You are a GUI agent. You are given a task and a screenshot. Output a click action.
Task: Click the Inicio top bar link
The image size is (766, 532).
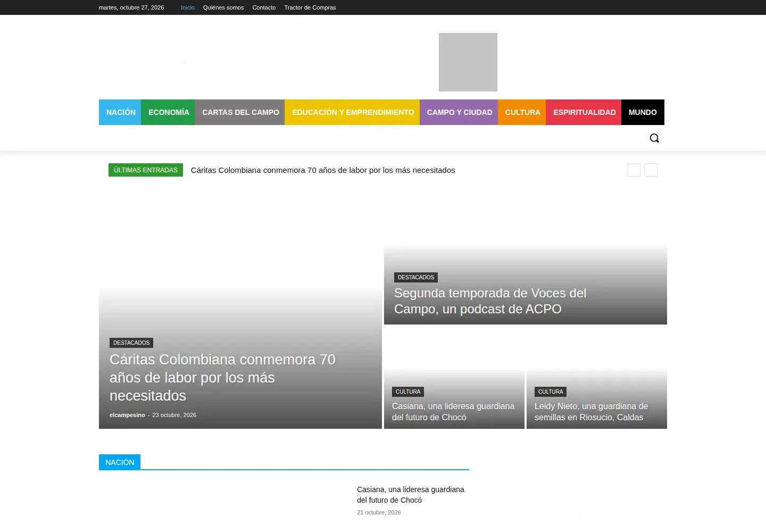point(188,7)
